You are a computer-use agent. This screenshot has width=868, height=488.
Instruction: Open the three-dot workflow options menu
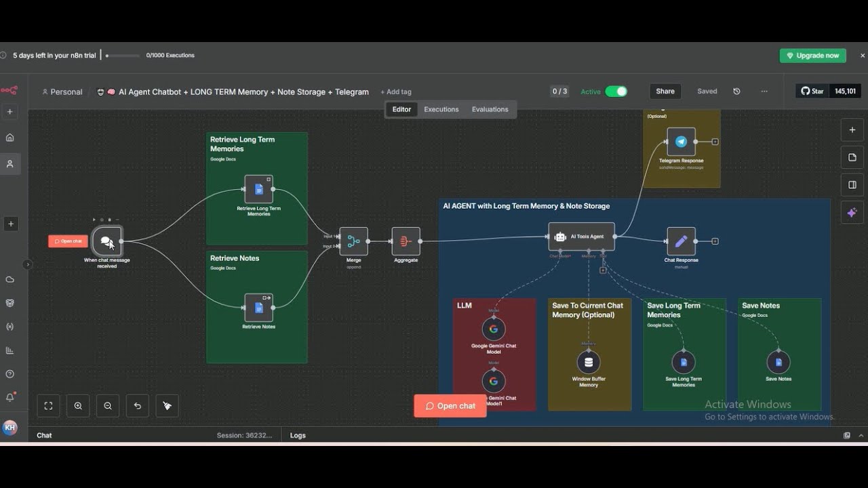764,91
